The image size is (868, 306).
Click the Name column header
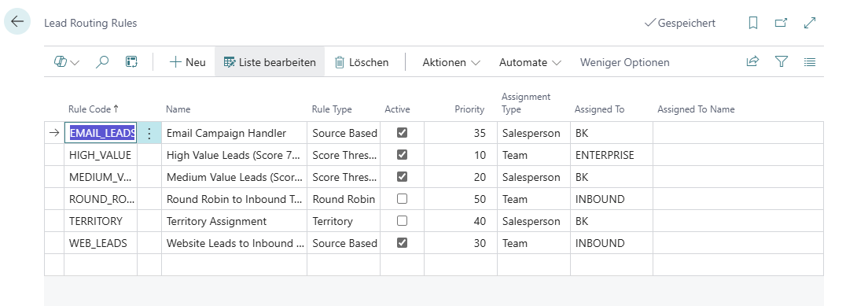click(x=178, y=109)
